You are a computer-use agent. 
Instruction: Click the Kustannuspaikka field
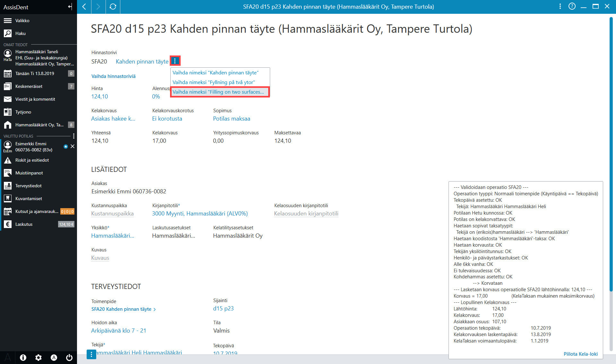point(112,214)
